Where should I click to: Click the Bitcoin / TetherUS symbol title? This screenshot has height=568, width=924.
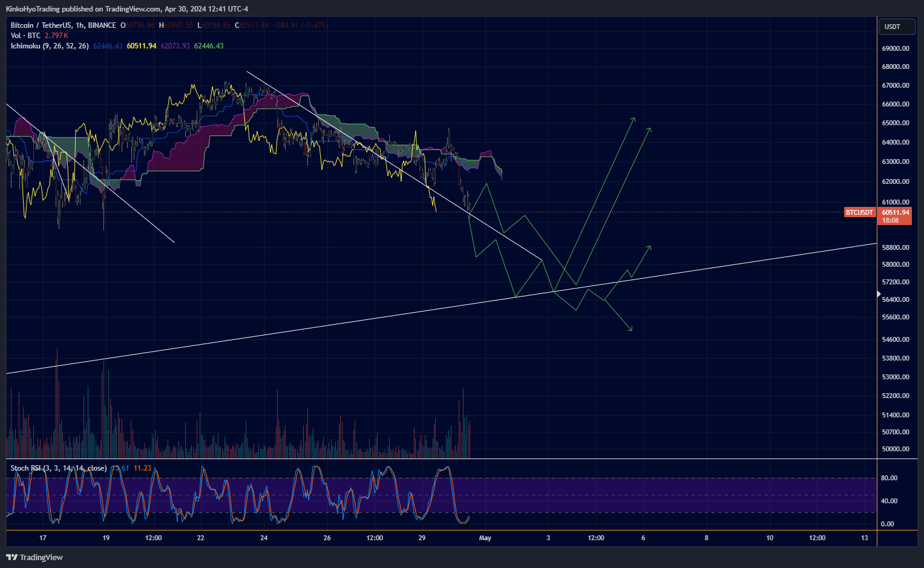click(64, 25)
